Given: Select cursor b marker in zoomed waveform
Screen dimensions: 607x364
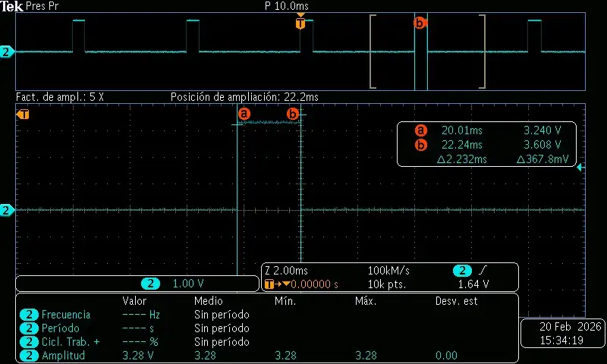Looking at the screenshot, I should (x=293, y=114).
